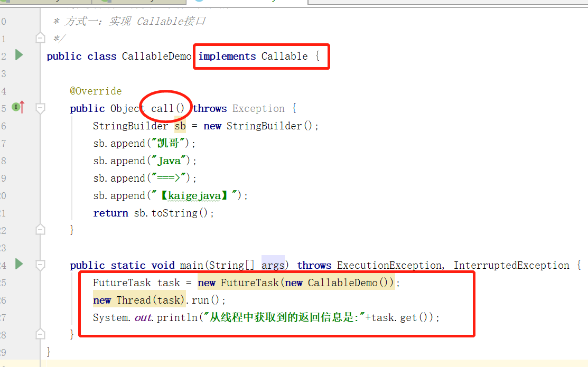
Task: Click the 【kaigejava】 string literal
Action: [194, 196]
